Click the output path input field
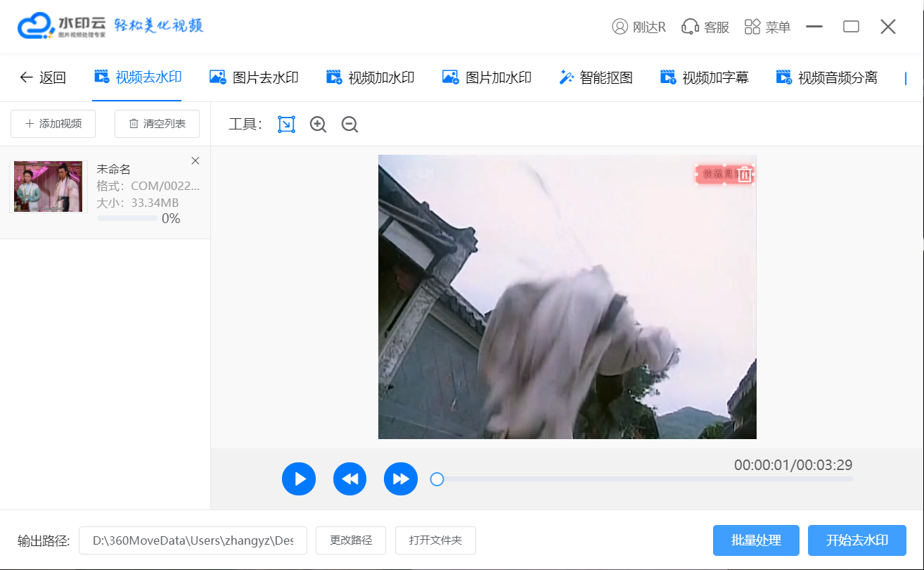 [193, 540]
